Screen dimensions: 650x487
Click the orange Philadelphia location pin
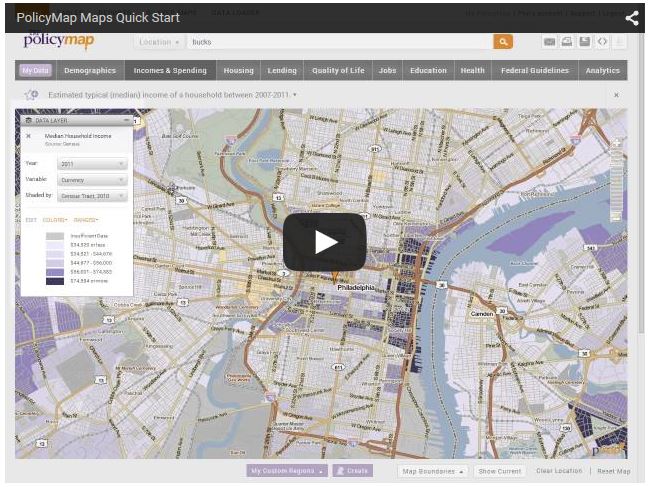pos(335,277)
